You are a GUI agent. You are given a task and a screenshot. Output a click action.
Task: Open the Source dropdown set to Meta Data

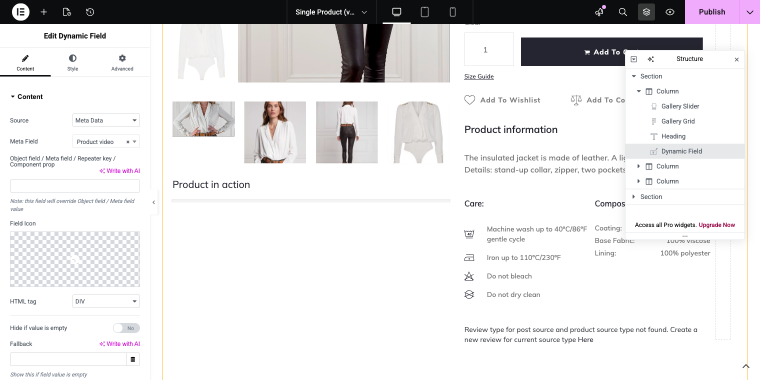point(106,120)
